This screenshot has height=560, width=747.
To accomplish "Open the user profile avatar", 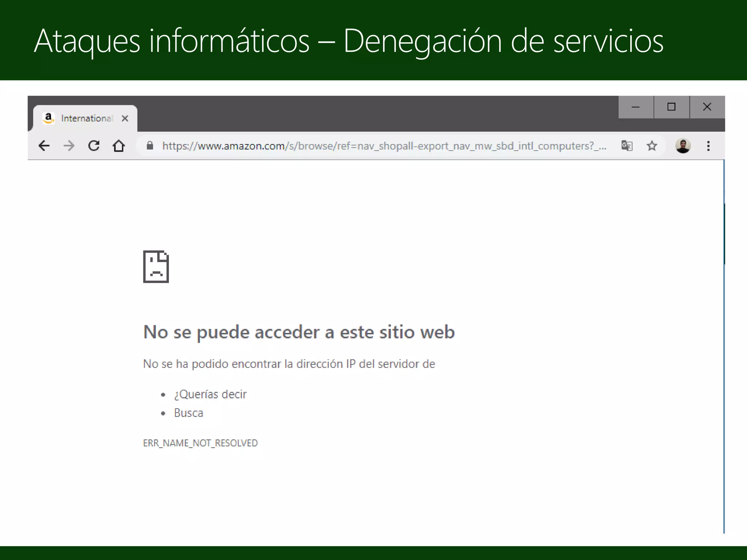I will pos(683,146).
